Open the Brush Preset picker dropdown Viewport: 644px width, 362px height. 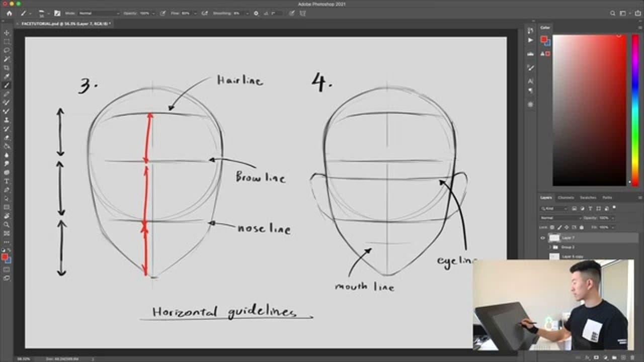click(48, 13)
